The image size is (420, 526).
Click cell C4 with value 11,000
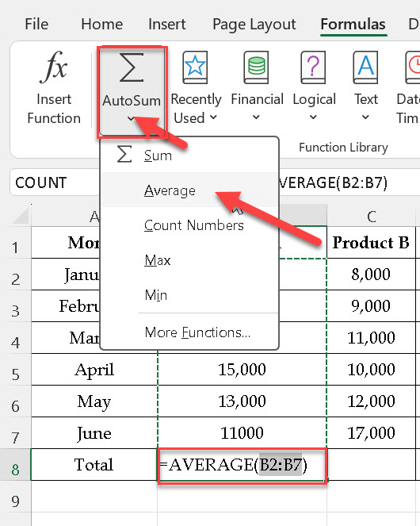pos(371,337)
